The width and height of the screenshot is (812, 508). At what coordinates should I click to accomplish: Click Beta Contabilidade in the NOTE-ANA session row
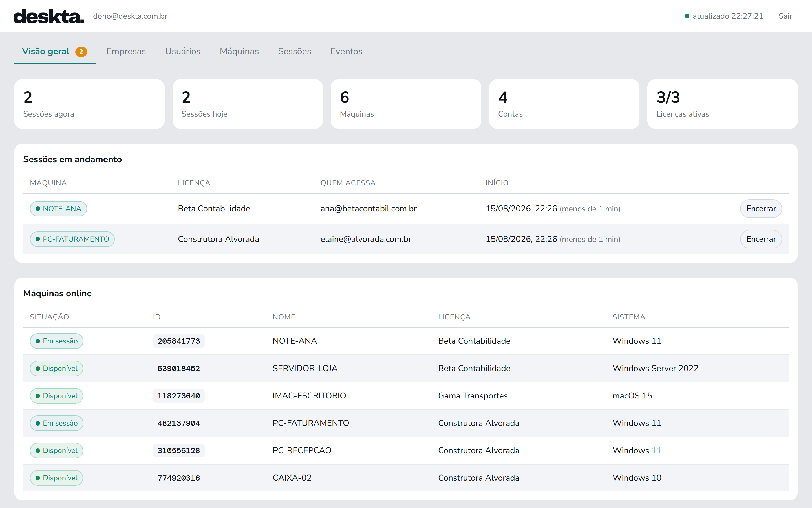[x=214, y=209]
